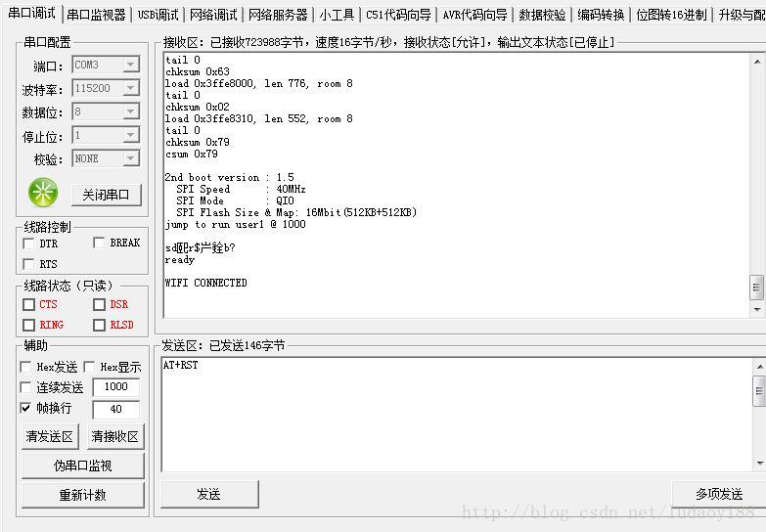Image resolution: width=766 pixels, height=532 pixels.
Task: Click the 'SPI Flash Size & Map' line
Action: coord(296,212)
